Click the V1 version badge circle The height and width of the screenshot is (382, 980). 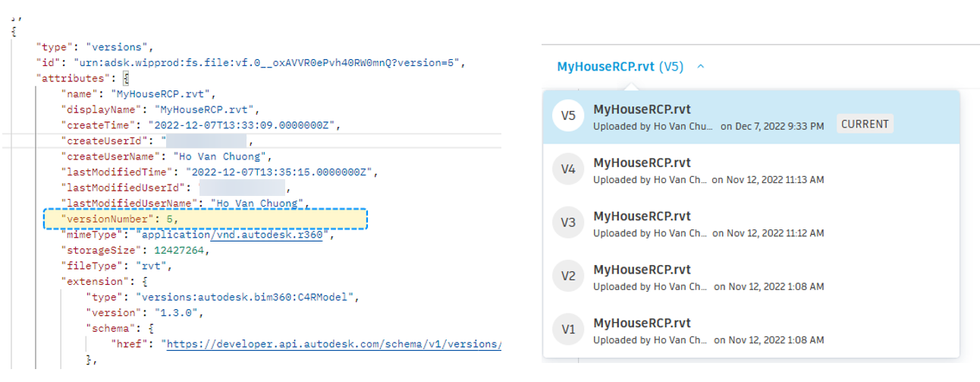[568, 330]
